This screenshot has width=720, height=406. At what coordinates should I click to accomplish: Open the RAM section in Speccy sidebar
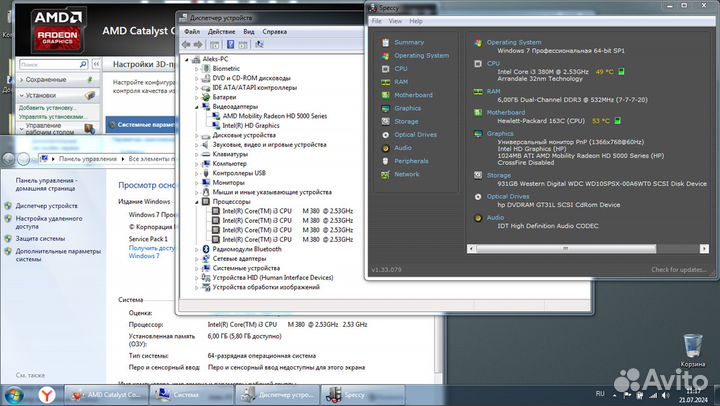[401, 82]
